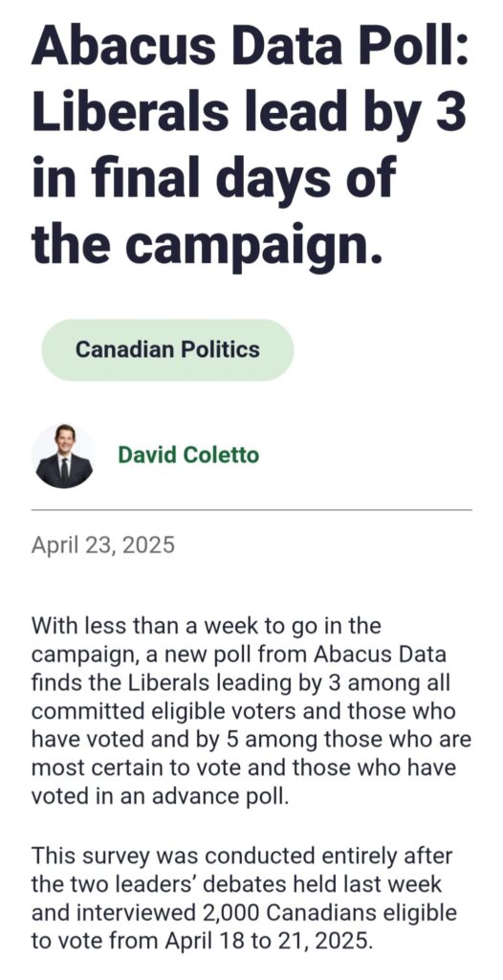Image resolution: width=503 pixels, height=980 pixels.
Task: Click the 'Abacus Data Poll:' headline line
Action: point(250,47)
